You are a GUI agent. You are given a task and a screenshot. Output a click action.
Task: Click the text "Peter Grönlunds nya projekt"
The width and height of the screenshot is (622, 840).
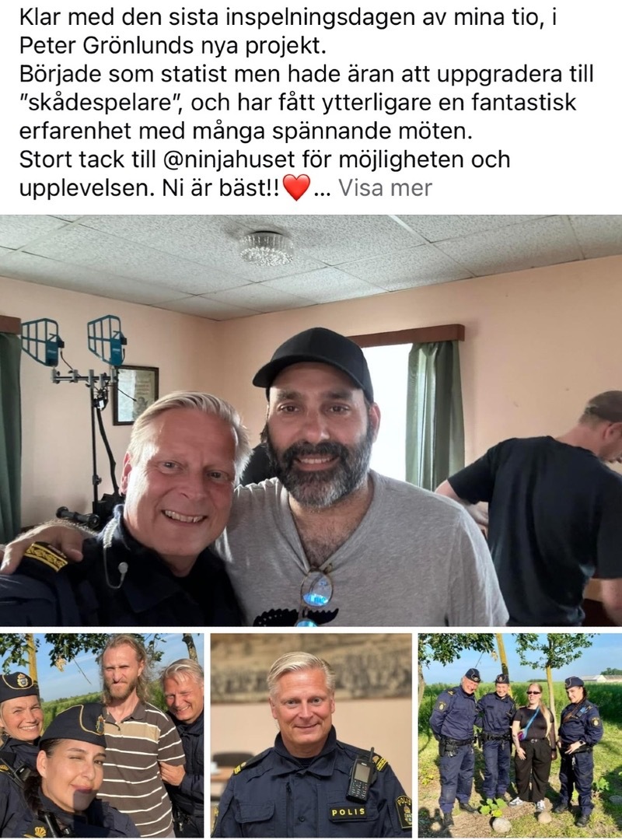coord(173,47)
